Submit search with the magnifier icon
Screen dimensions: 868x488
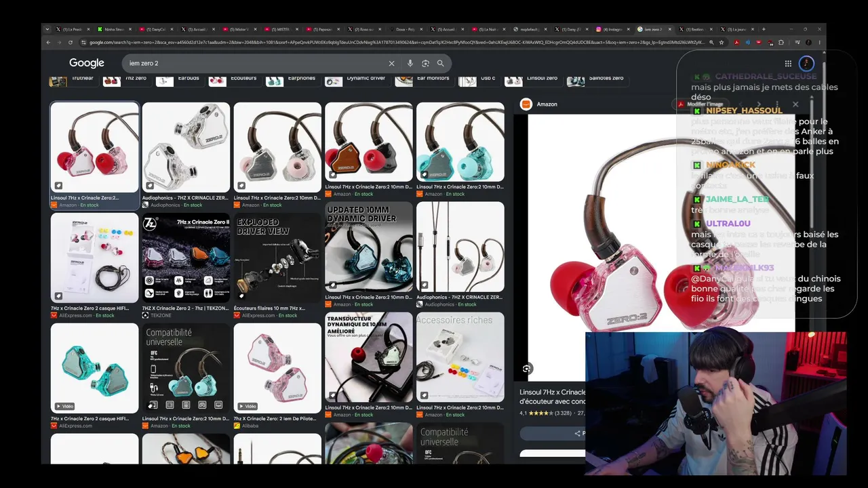440,63
